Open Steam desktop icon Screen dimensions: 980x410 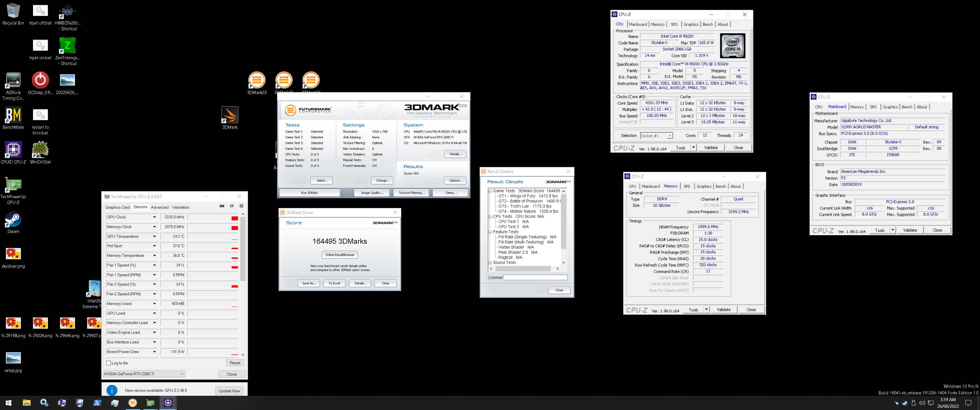(x=13, y=222)
